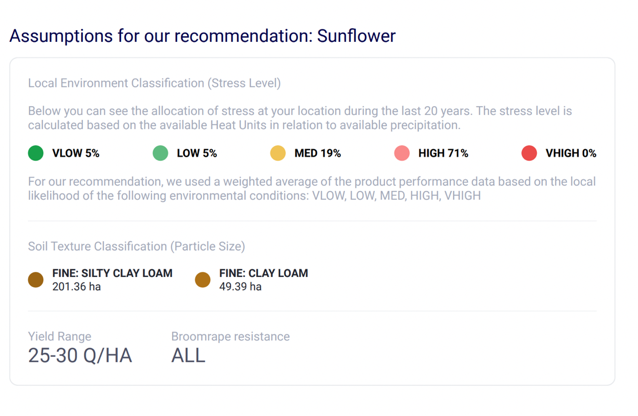Click the yellow MED stress dot
Screen dimensions: 638x416
click(278, 153)
